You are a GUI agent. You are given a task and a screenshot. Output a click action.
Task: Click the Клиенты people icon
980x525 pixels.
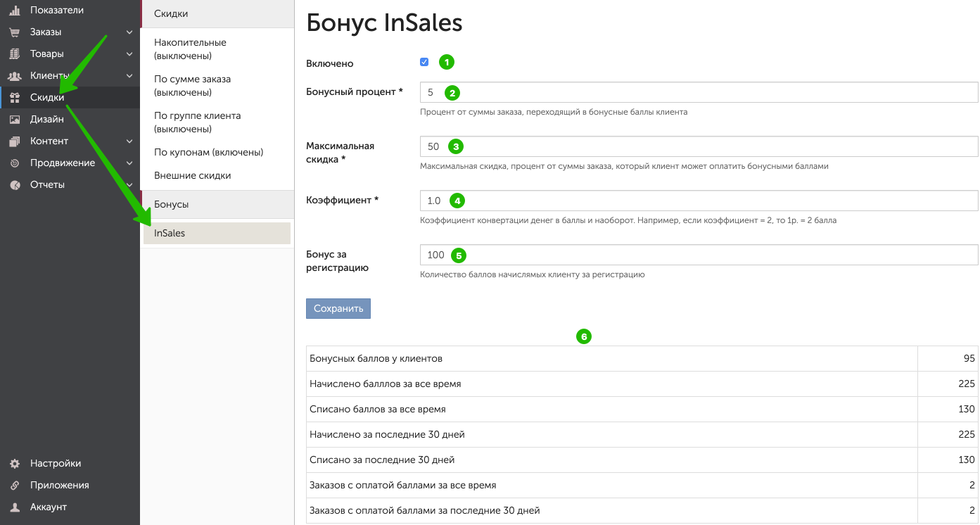[15, 75]
